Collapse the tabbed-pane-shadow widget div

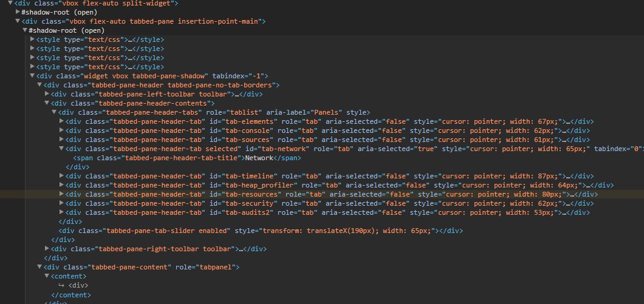click(32, 76)
